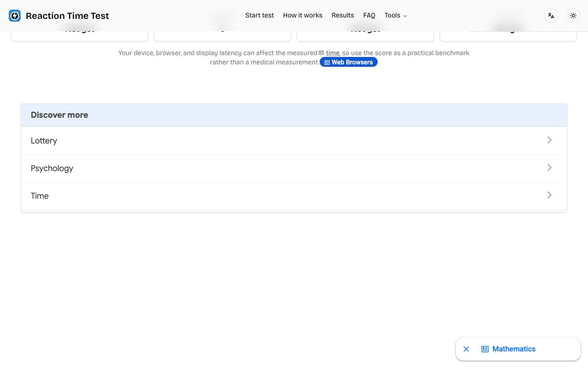Open the Psychology topic row
588x368 pixels.
click(294, 168)
